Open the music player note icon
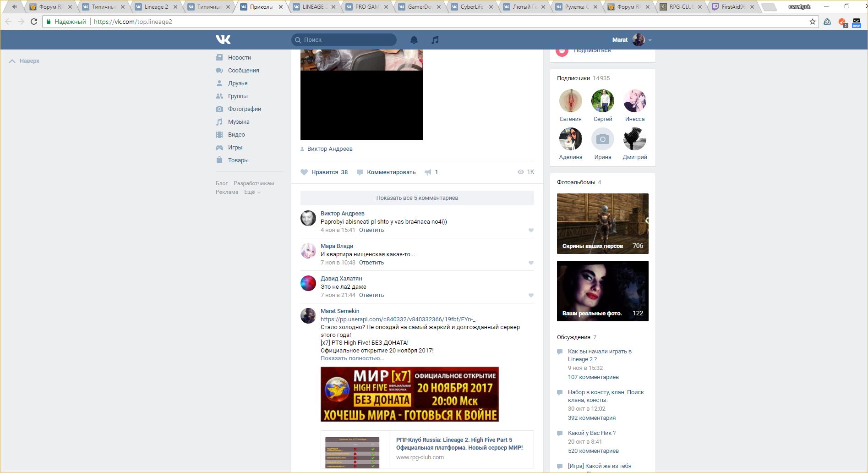Viewport: 868px width, 473px height. pos(435,40)
